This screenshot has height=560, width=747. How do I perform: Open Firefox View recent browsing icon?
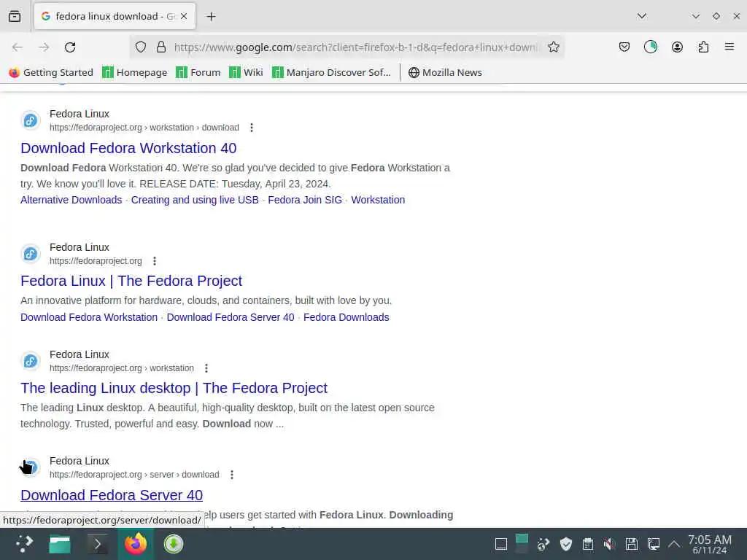click(15, 16)
